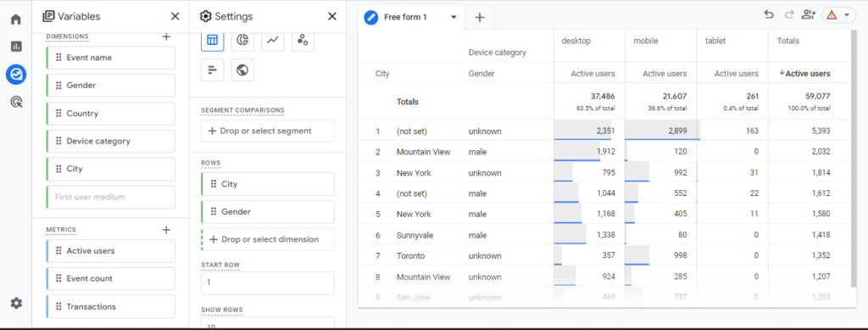This screenshot has height=330, width=868.
Task: Select the Event name dimension
Action: coord(111,58)
